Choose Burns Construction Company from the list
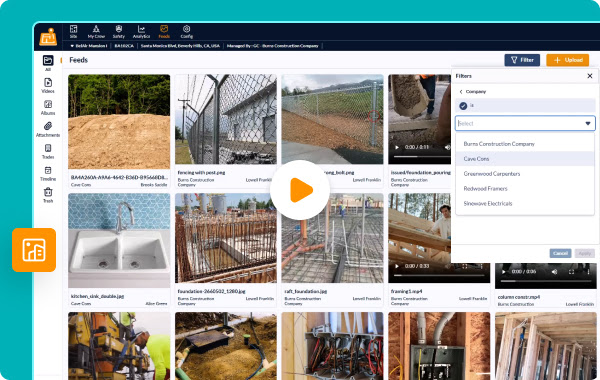This screenshot has height=380, width=600. 525,144
